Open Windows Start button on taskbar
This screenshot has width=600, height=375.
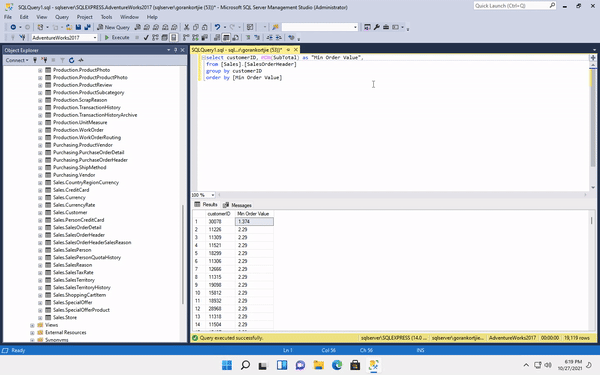(x=227, y=365)
